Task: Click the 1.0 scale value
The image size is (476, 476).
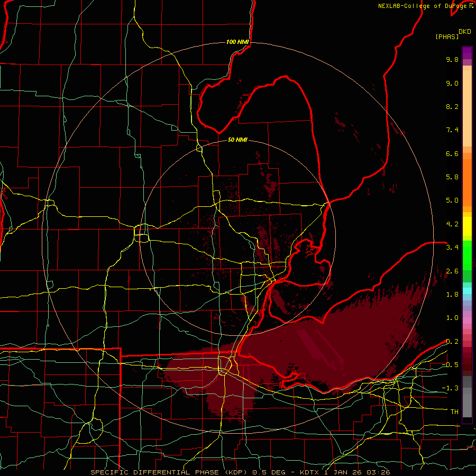Action: pyautogui.click(x=452, y=318)
